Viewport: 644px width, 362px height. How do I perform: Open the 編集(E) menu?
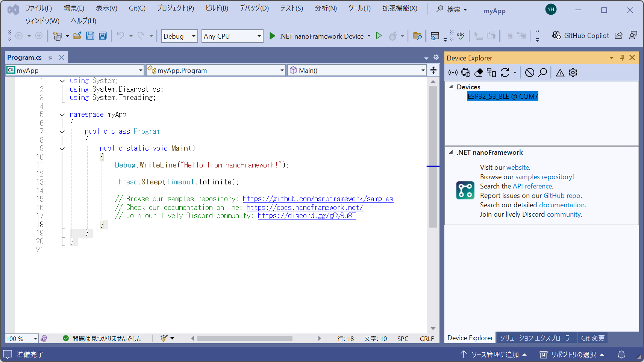point(74,8)
